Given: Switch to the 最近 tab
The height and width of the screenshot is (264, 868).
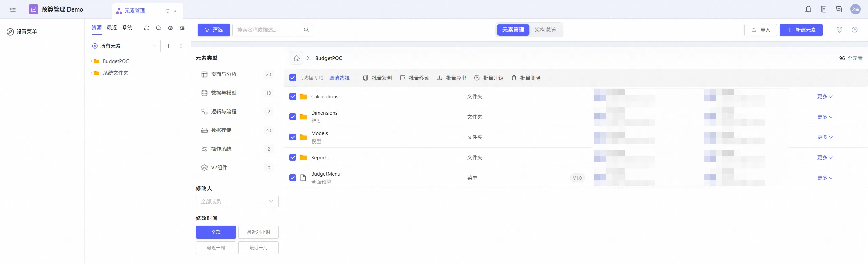Looking at the screenshot, I should tap(112, 28).
